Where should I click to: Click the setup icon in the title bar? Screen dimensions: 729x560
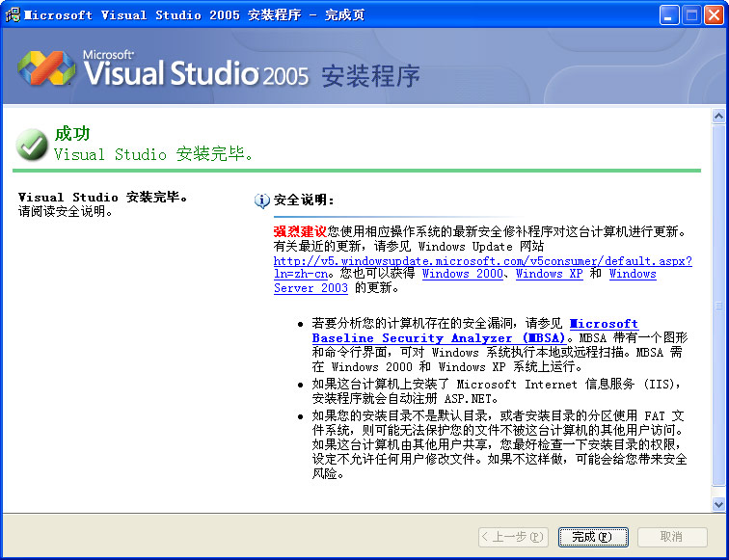point(13,14)
